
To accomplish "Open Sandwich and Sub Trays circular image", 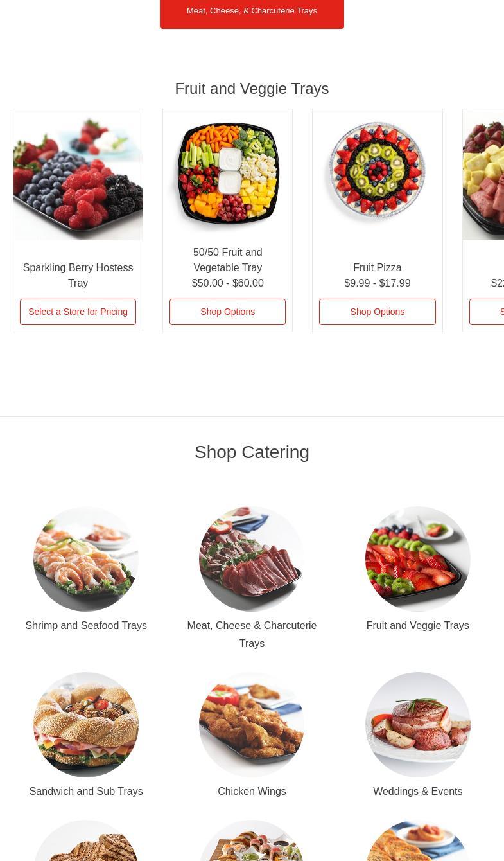I will (x=86, y=725).
